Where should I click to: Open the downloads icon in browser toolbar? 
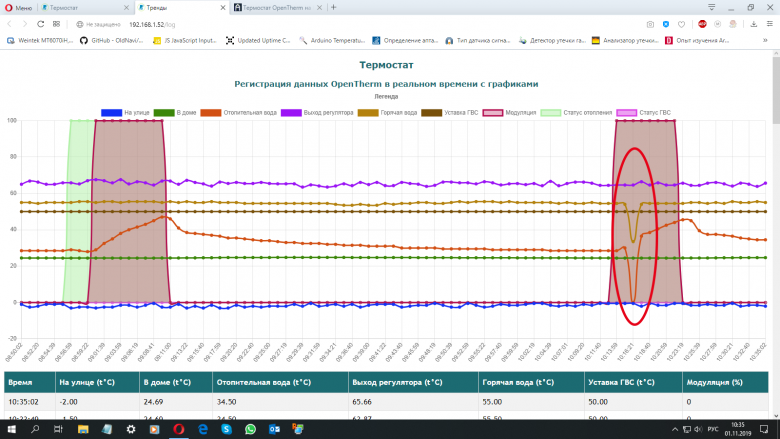(754, 23)
